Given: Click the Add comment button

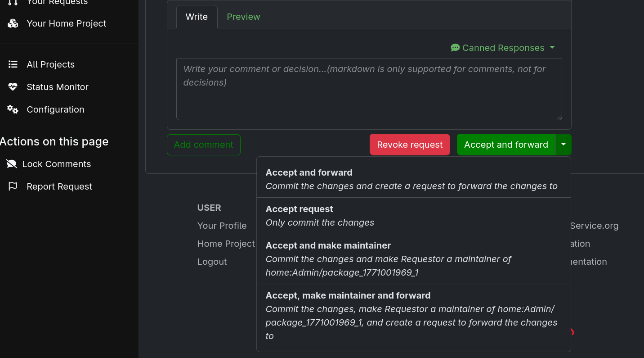Looking at the screenshot, I should coord(203,145).
